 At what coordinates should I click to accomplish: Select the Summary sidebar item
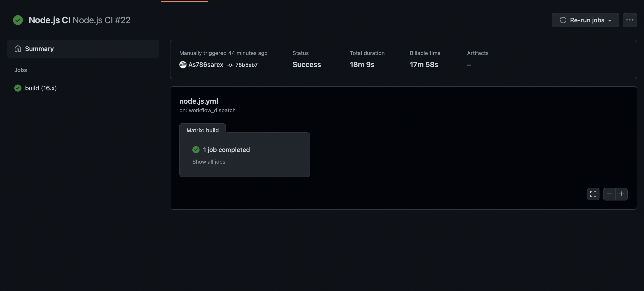(39, 49)
